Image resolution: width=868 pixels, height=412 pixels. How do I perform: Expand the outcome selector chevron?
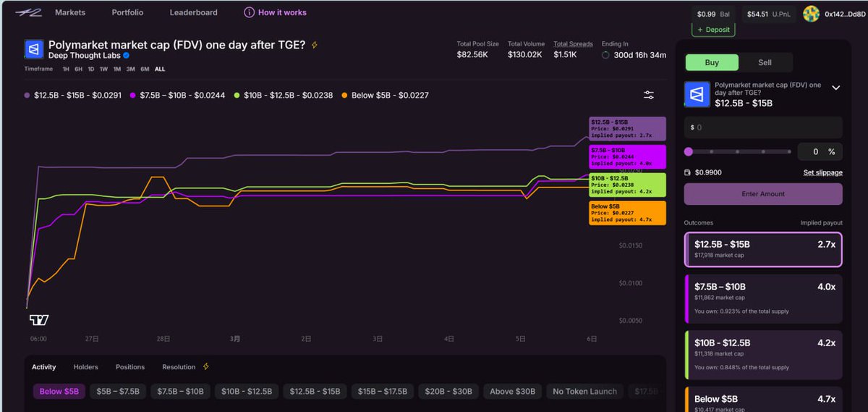pos(835,88)
